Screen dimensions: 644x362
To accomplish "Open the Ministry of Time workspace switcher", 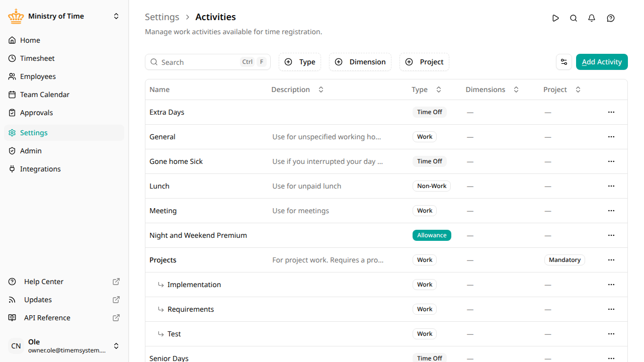I will tap(64, 16).
